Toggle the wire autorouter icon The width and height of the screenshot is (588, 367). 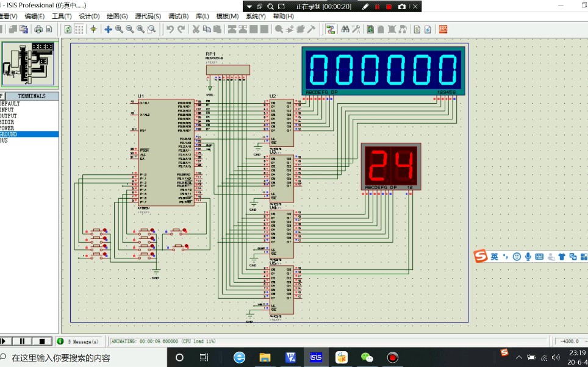(x=331, y=29)
